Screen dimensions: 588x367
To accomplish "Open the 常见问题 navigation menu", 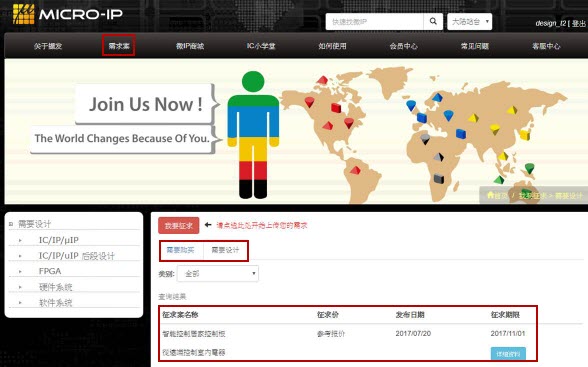I will 475,46.
